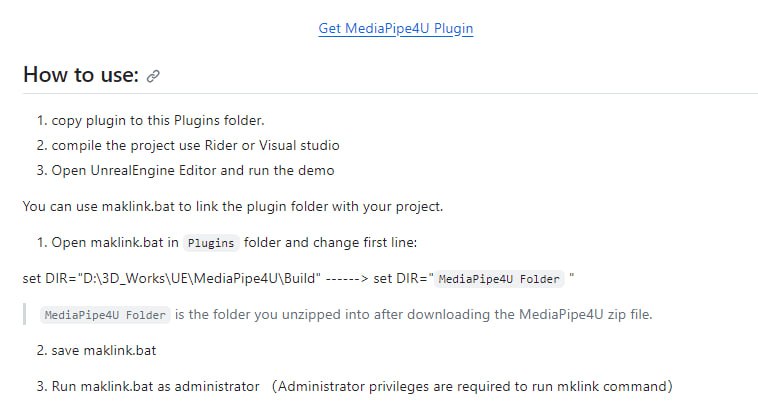Click the "How to use:" heading text

click(81, 75)
